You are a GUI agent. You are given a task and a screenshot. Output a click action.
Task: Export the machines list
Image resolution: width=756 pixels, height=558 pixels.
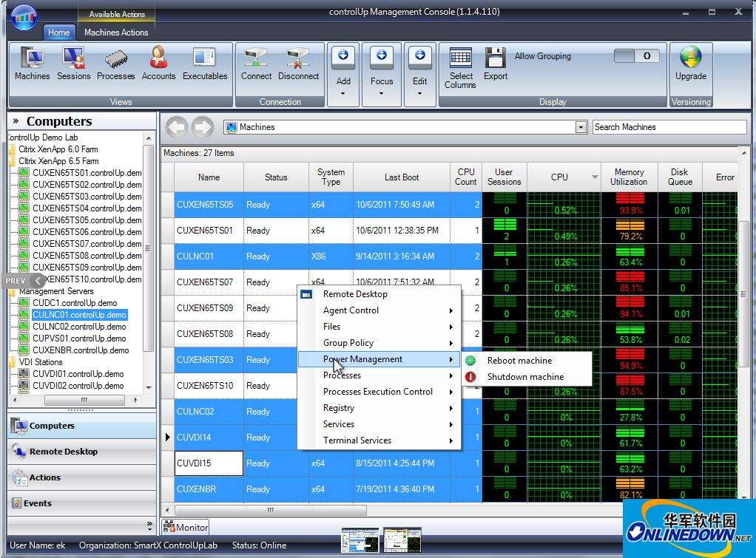coord(495,65)
